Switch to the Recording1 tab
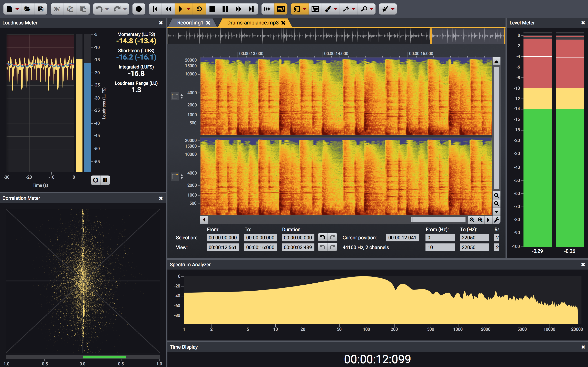The height and width of the screenshot is (367, 588). (190, 23)
